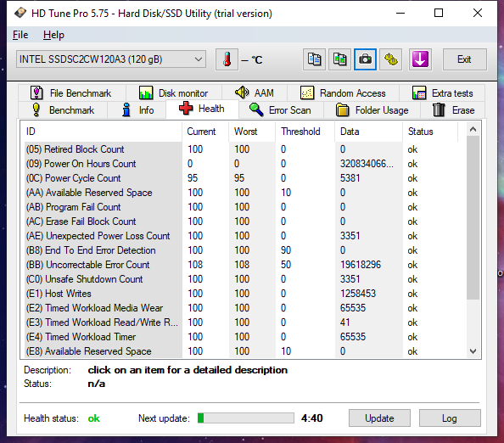Open the AAM tab
Viewport: 504px width, 443px height.
tap(255, 93)
